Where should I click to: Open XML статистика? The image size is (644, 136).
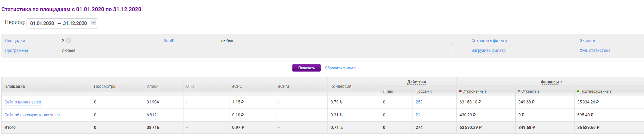595,51
